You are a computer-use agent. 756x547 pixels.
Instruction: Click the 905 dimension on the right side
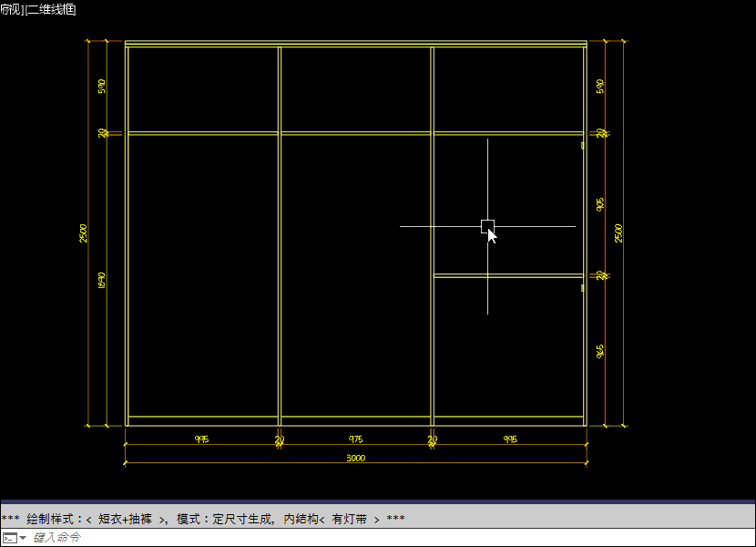(x=600, y=204)
